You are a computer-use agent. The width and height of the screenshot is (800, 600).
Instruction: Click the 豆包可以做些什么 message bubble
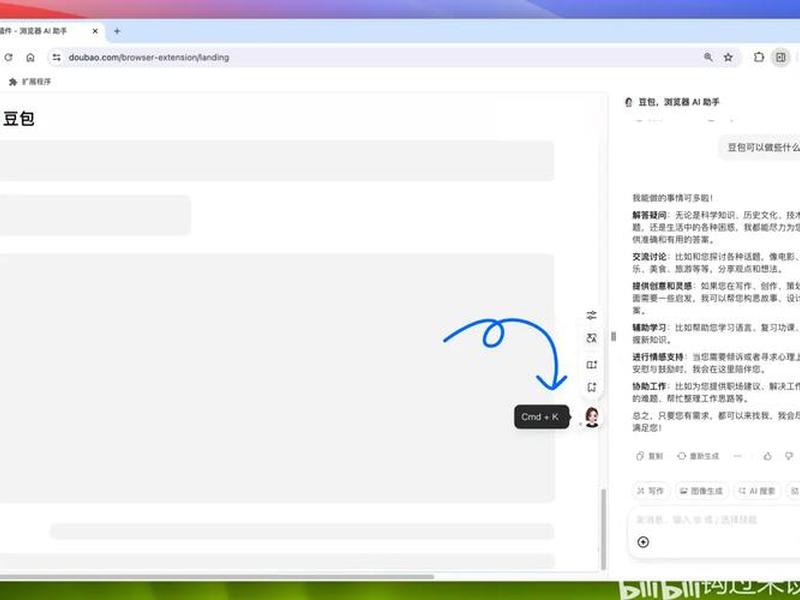point(760,147)
